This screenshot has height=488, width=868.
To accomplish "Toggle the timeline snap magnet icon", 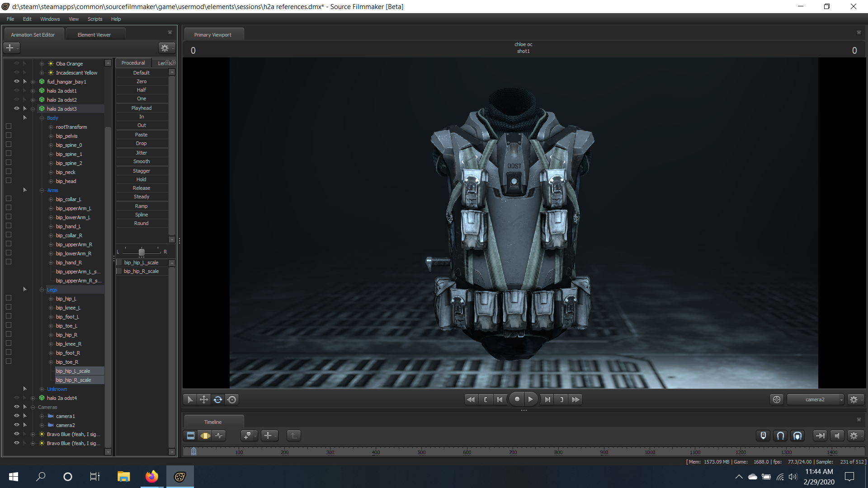I will click(780, 436).
